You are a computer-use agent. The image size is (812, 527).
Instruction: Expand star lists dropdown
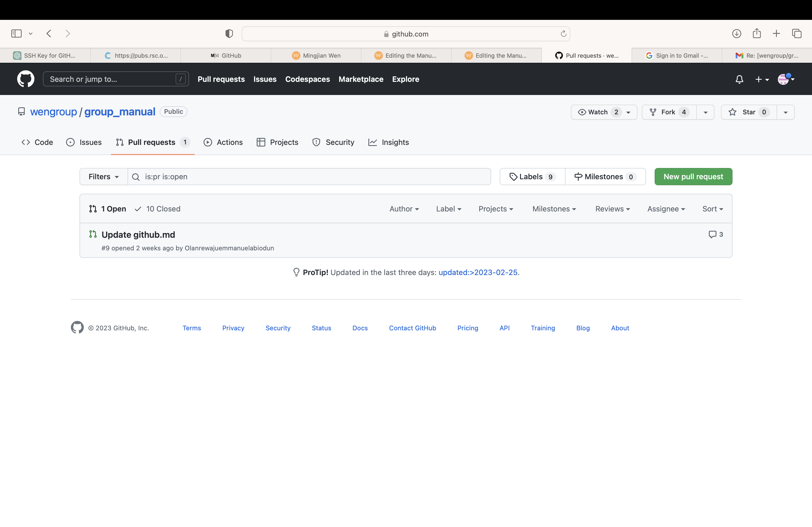click(x=785, y=112)
